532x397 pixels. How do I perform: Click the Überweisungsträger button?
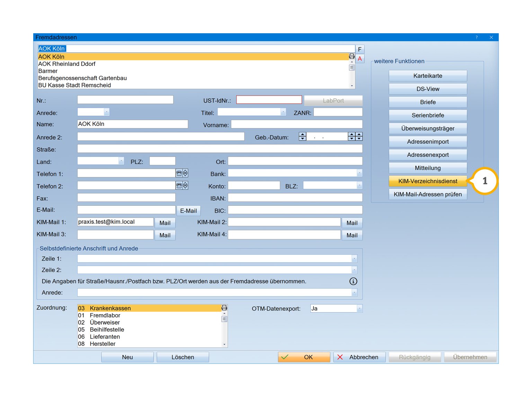coord(428,129)
